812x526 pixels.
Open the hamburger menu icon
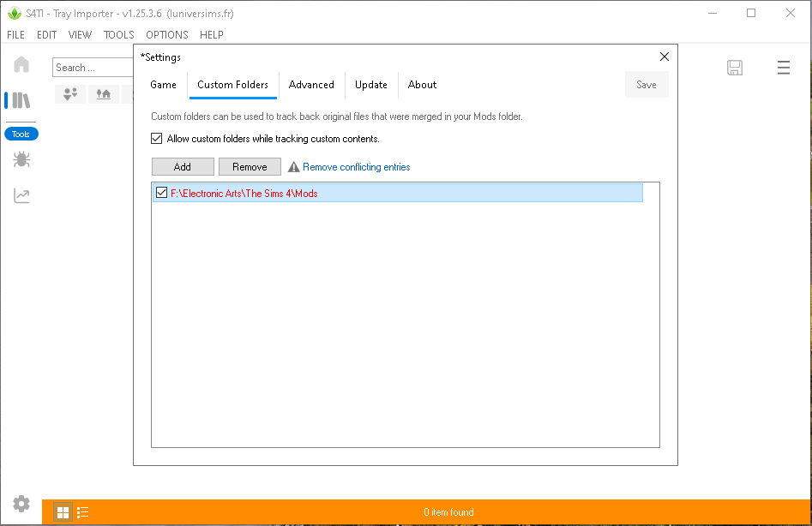pos(783,68)
